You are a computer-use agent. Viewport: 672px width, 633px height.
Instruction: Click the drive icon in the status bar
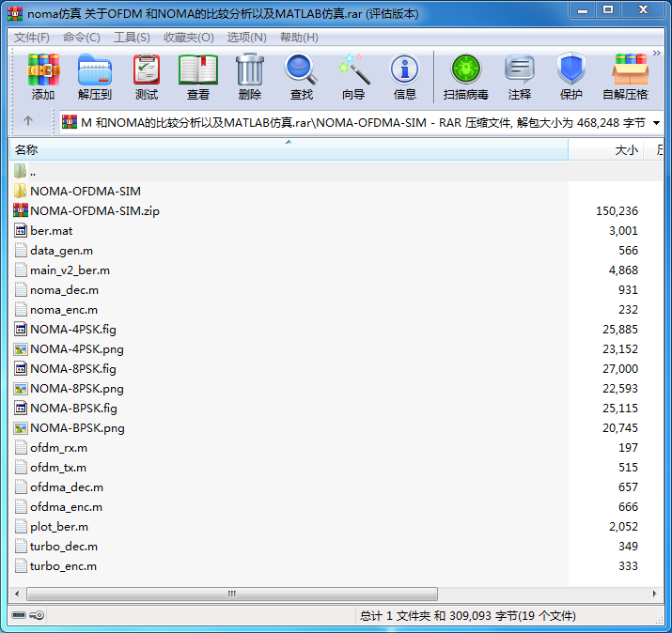[19, 615]
